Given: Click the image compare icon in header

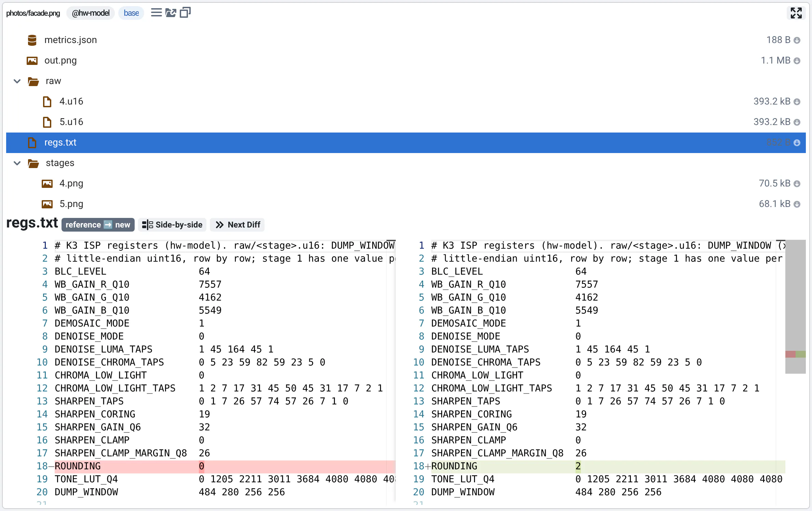Looking at the screenshot, I should click(171, 13).
